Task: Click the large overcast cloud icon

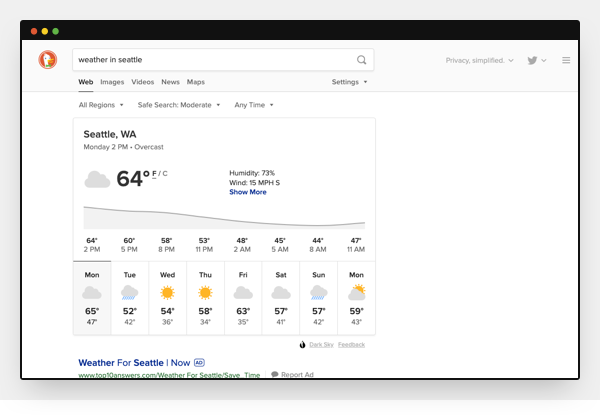Action: (97, 179)
